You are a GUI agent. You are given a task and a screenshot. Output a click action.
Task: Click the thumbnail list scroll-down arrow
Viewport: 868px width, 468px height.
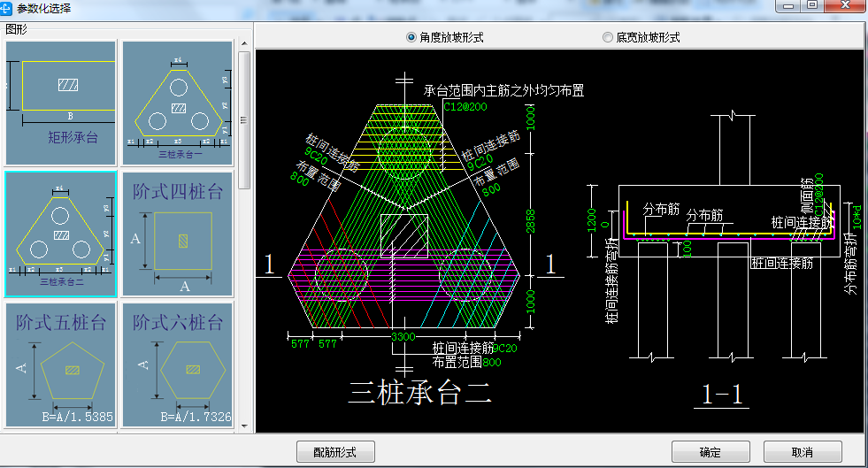[x=244, y=426]
